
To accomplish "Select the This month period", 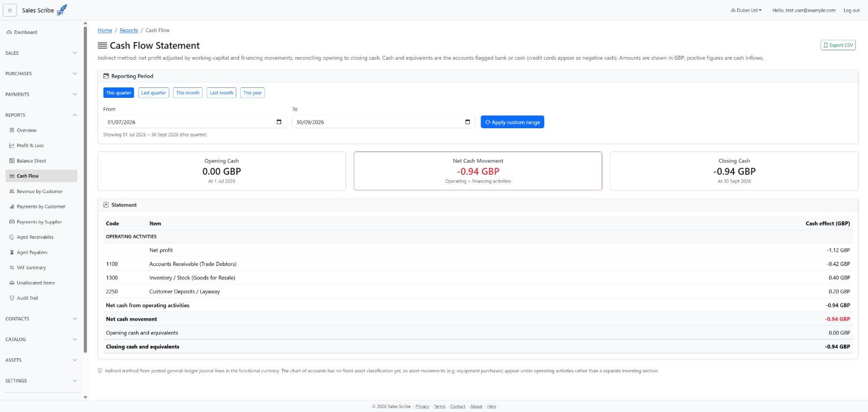I will (188, 93).
